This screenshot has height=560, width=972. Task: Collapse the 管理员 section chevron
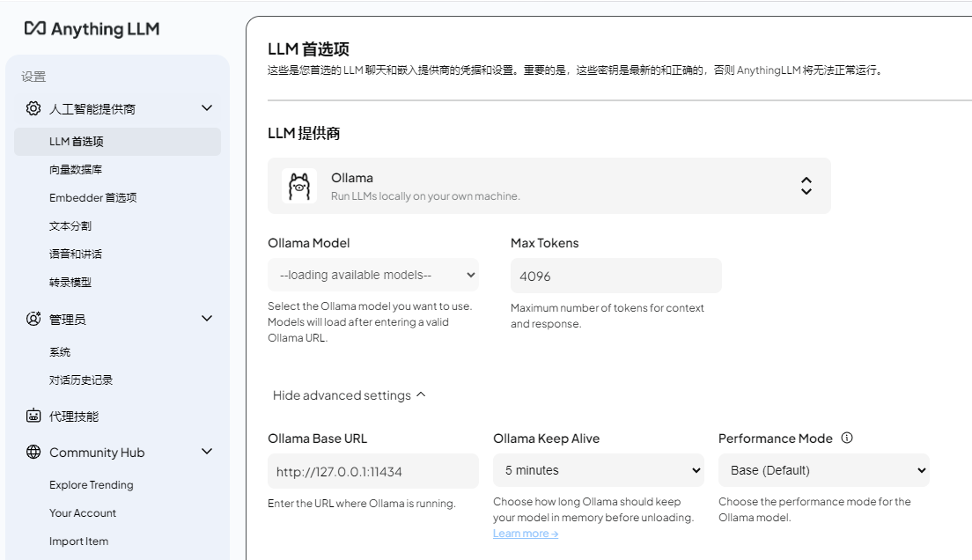click(207, 318)
